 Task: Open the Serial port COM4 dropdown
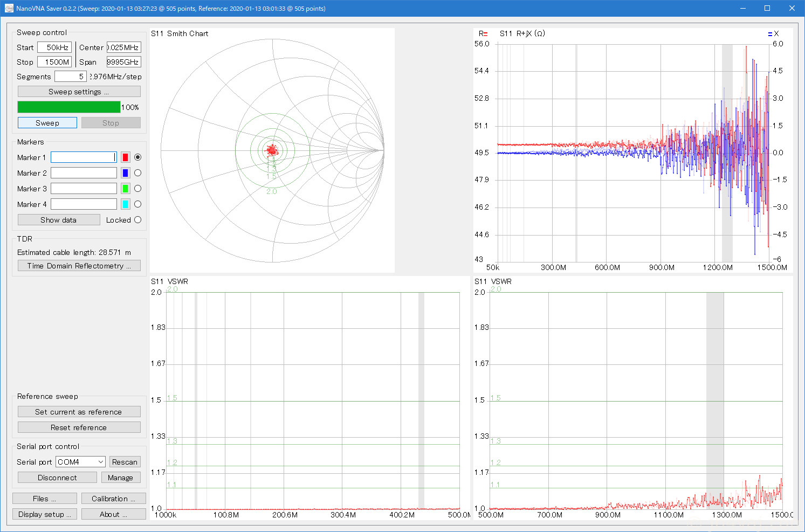coord(81,462)
